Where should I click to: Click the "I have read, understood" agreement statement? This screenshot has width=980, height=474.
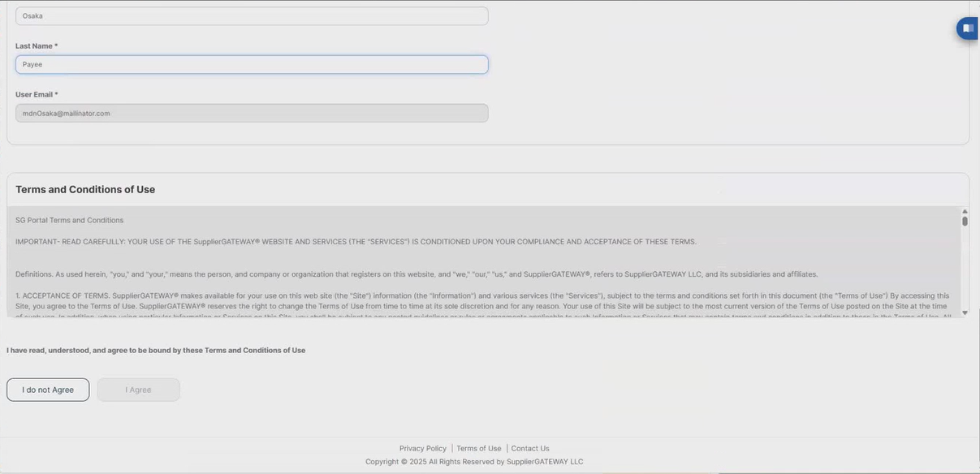pos(156,351)
